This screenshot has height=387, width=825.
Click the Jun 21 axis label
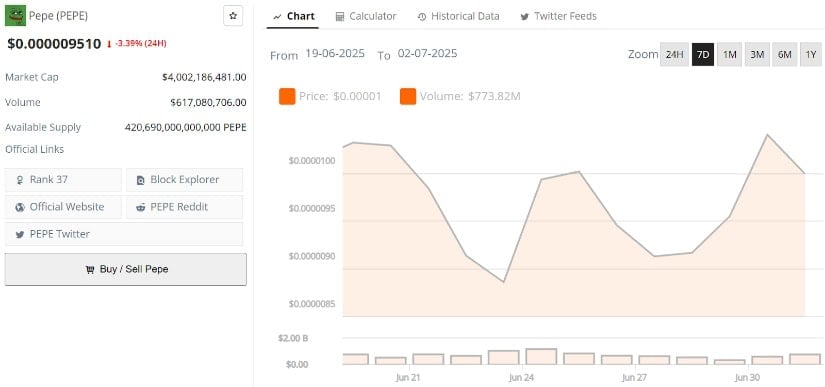click(408, 377)
